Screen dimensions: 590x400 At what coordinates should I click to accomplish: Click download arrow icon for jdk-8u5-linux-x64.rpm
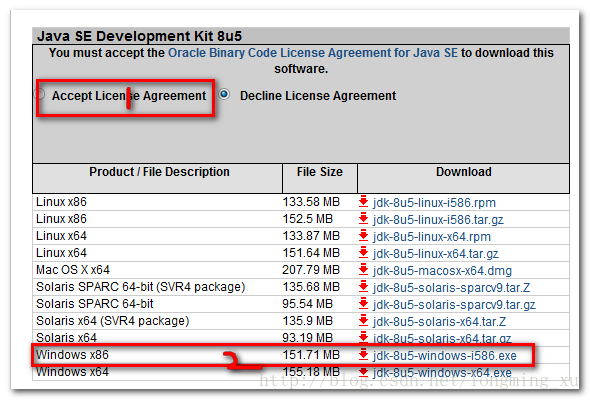click(x=363, y=236)
